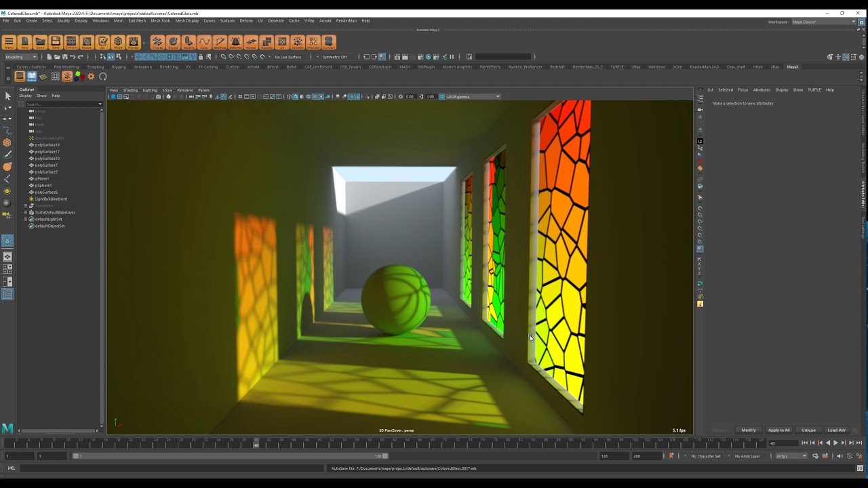868x488 pixels.
Task: Click the yellow sun light icon in toolbox
Action: [7, 191]
